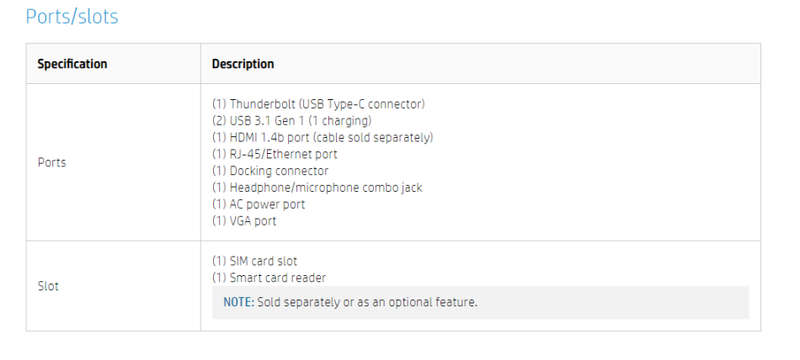
Task: Click the Headphone/microphone combo jack entry
Action: click(x=317, y=188)
